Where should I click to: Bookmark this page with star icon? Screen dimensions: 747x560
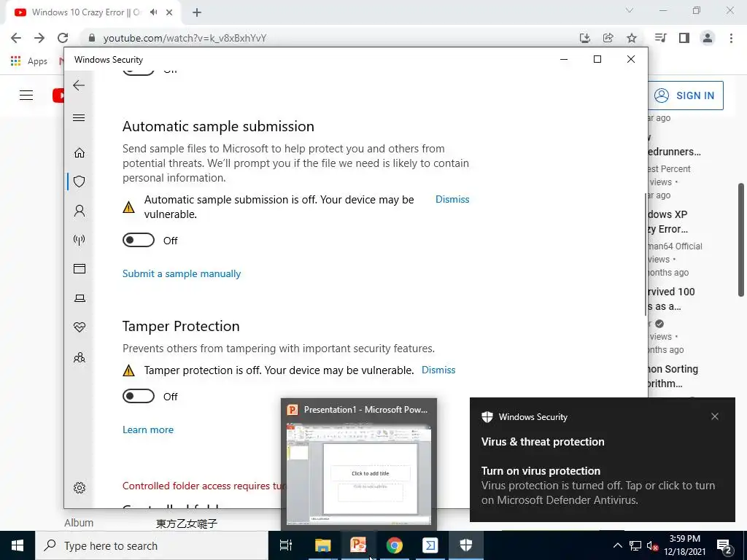[632, 38]
